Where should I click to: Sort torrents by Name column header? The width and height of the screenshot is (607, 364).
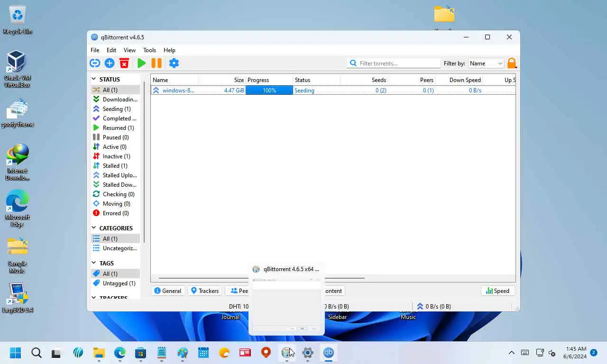click(x=175, y=80)
